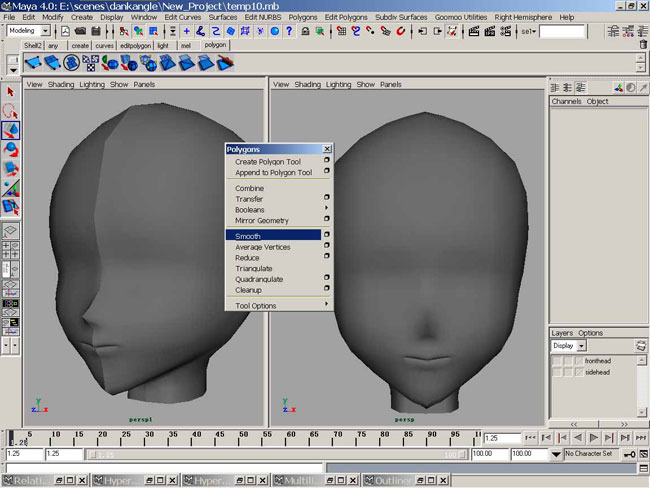Toggle the highlight selection mode icon
This screenshot has width=650, height=488.
[320, 31]
